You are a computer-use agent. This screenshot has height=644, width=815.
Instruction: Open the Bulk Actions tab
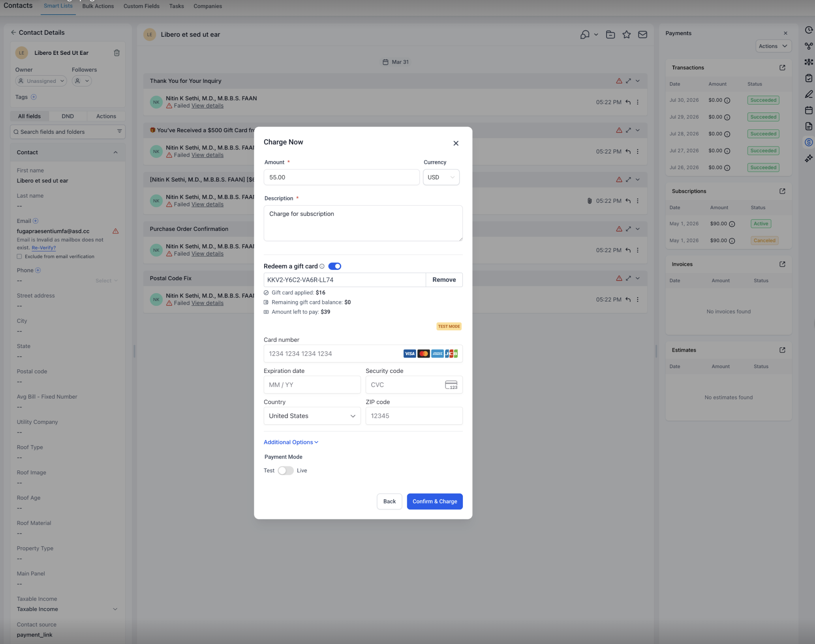click(98, 6)
